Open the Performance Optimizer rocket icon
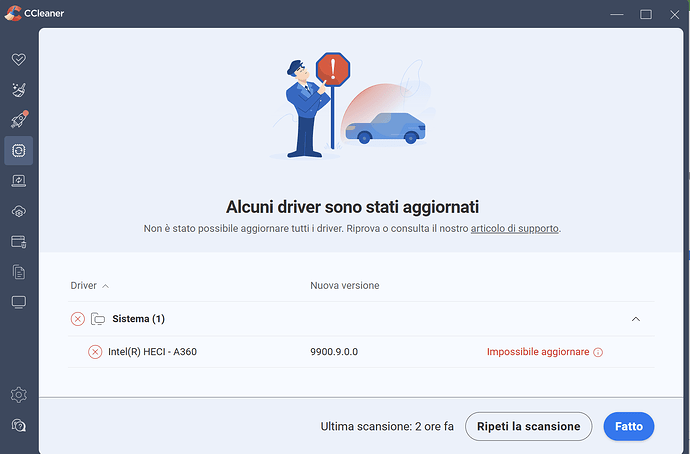Screen dimensions: 690x454 pyautogui.click(x=19, y=120)
